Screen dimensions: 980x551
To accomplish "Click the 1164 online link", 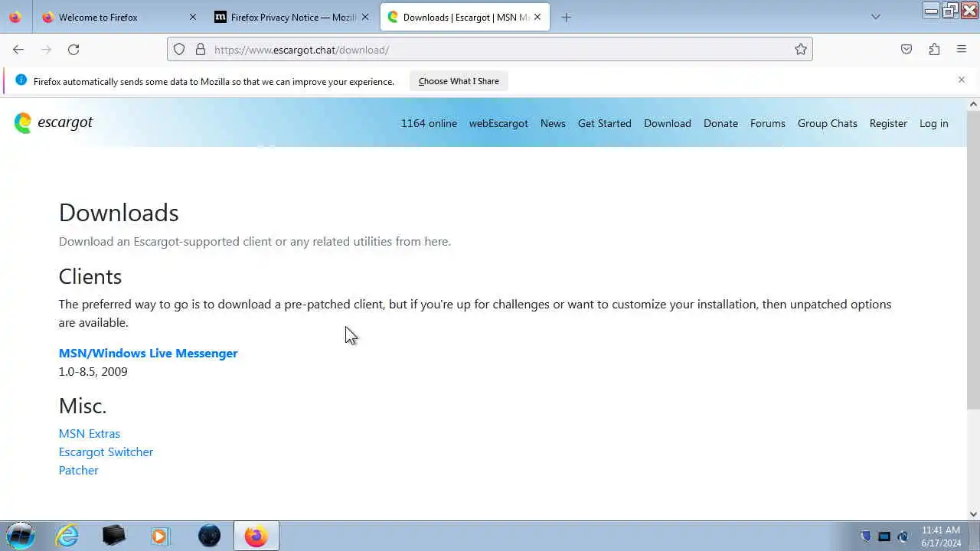I will click(x=429, y=123).
